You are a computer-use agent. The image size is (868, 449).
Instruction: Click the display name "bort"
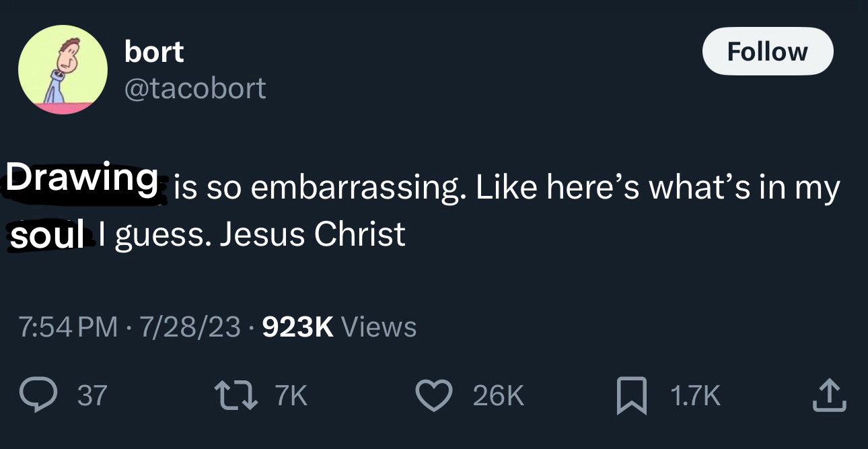click(x=154, y=52)
